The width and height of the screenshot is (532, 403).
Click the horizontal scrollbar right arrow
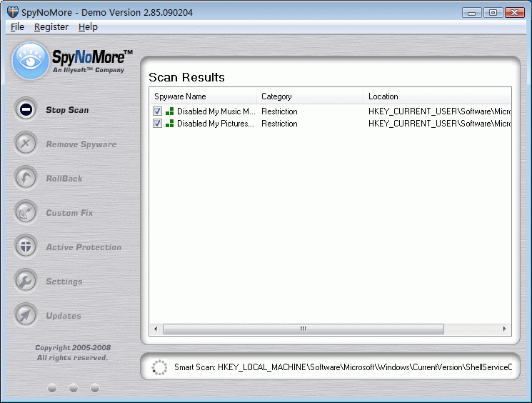click(505, 329)
